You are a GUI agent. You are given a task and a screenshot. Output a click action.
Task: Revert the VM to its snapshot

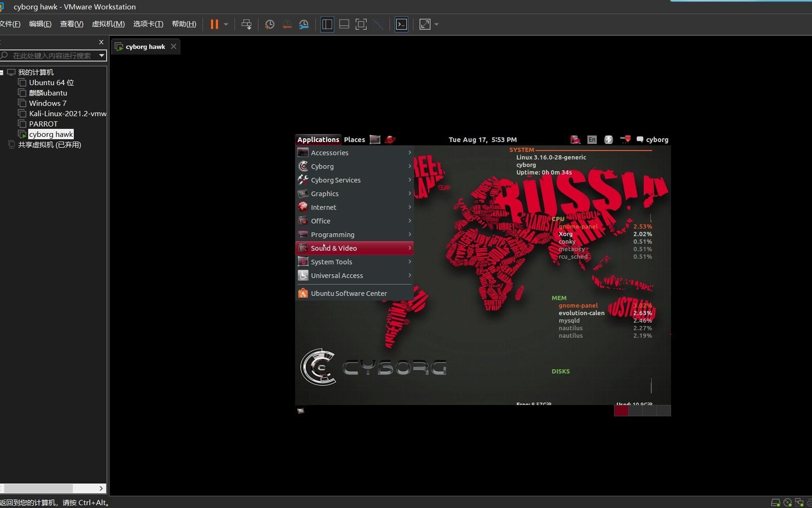pyautogui.click(x=287, y=24)
